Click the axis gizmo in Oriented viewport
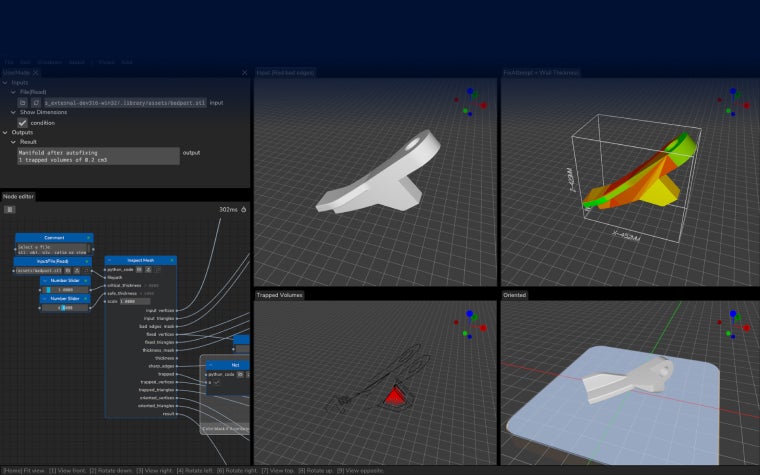 coord(734,325)
